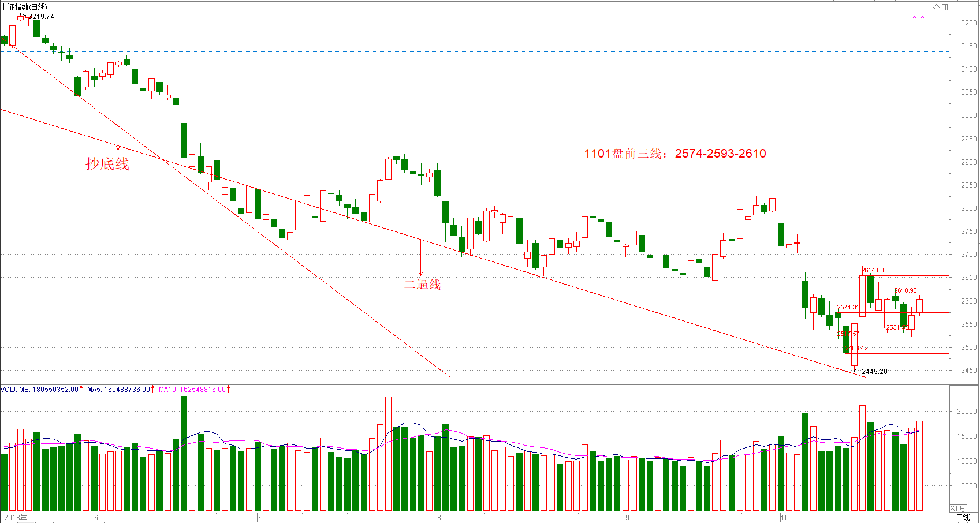Click the X1万 volume unit label

[x=957, y=508]
